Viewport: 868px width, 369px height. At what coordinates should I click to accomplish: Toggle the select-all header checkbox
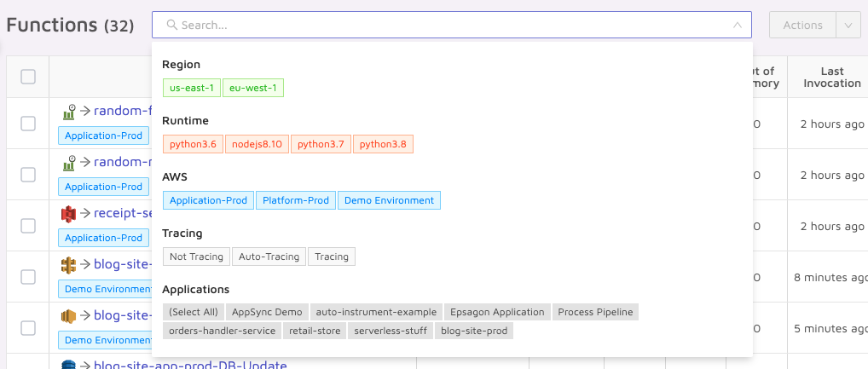pyautogui.click(x=28, y=77)
